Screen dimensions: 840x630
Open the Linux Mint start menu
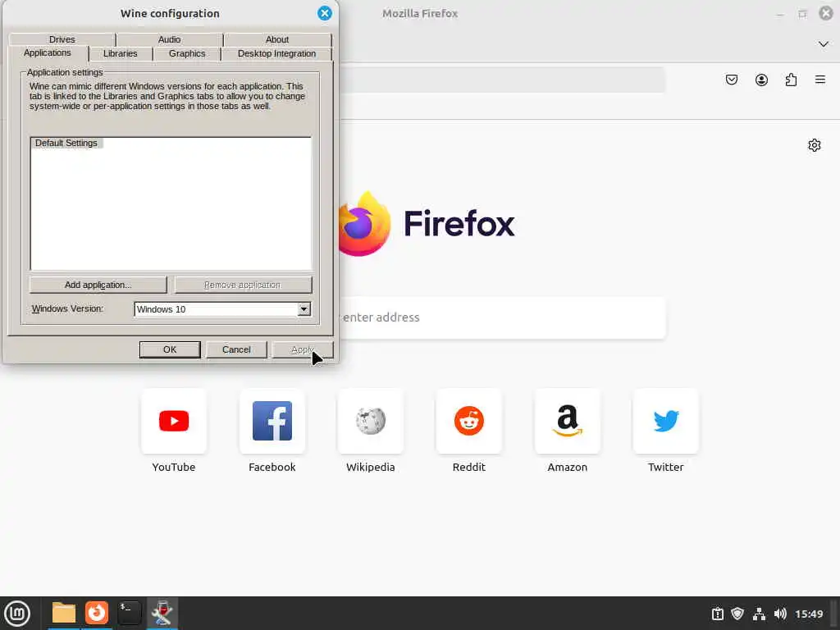click(17, 614)
